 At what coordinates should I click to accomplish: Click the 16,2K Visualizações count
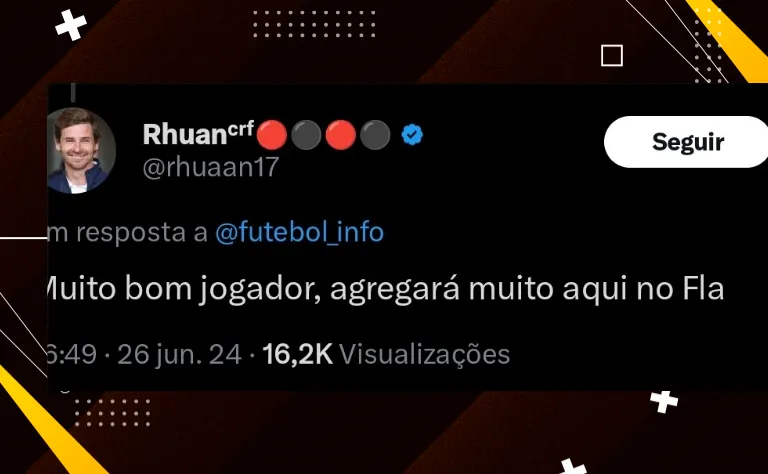click(386, 354)
